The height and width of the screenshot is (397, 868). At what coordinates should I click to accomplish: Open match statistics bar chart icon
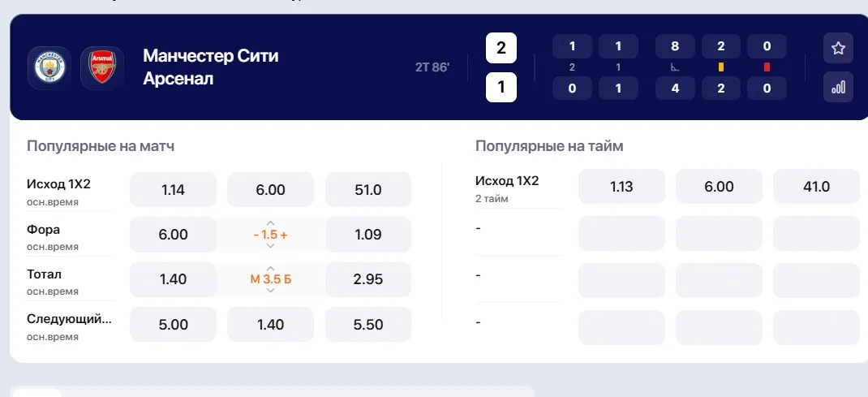pyautogui.click(x=838, y=87)
